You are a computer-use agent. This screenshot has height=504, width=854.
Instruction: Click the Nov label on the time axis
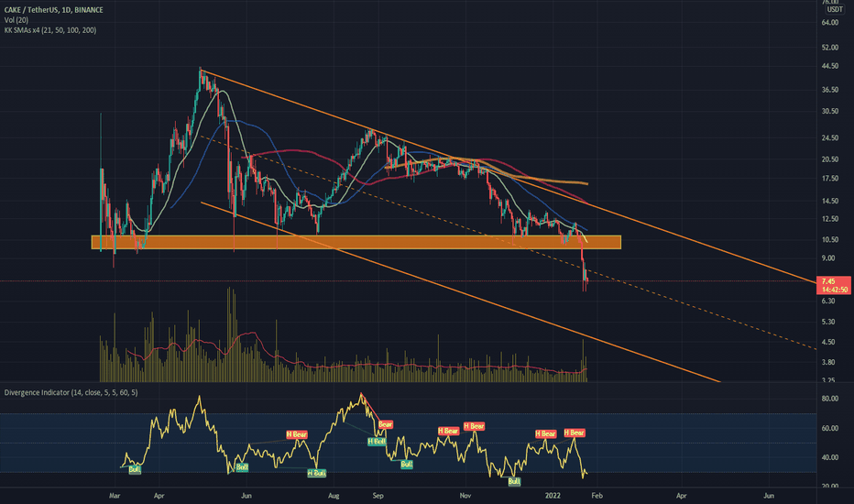coord(465,496)
